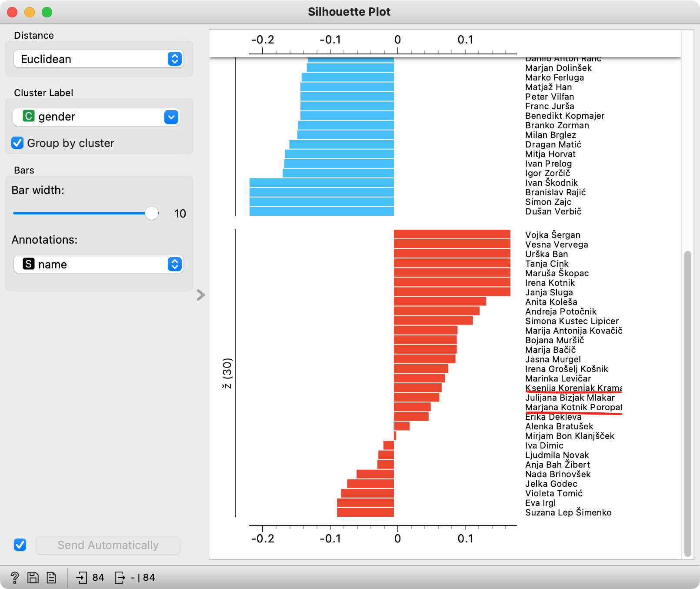
Task: Save the widget report via floppy disk icon
Action: click(33, 577)
